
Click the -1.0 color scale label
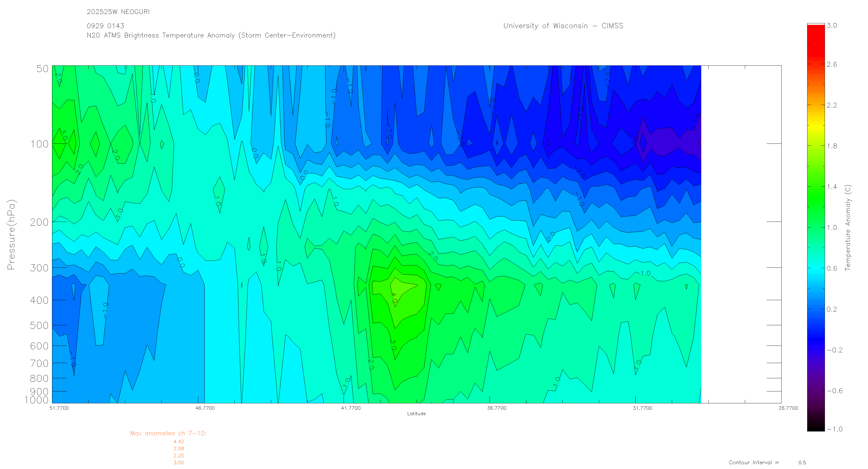click(834, 429)
